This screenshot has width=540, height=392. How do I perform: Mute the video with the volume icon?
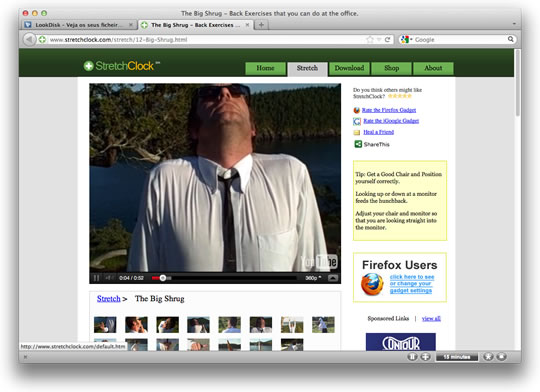(x=109, y=278)
